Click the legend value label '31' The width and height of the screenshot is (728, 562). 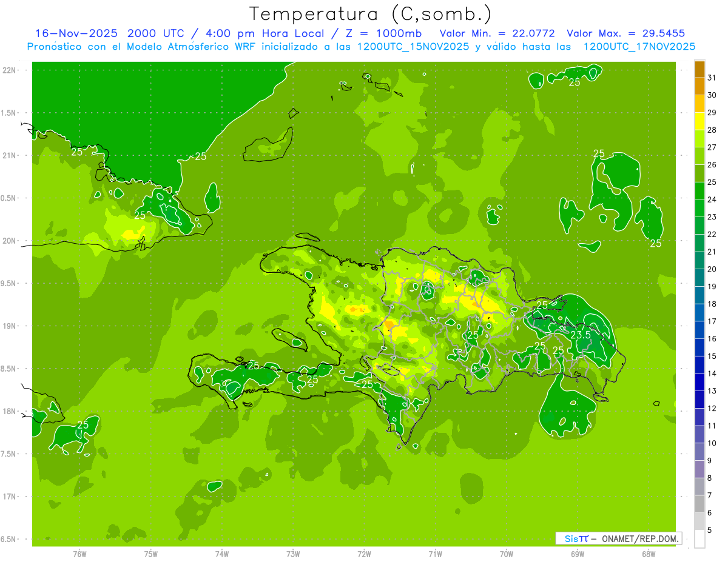[x=712, y=78]
